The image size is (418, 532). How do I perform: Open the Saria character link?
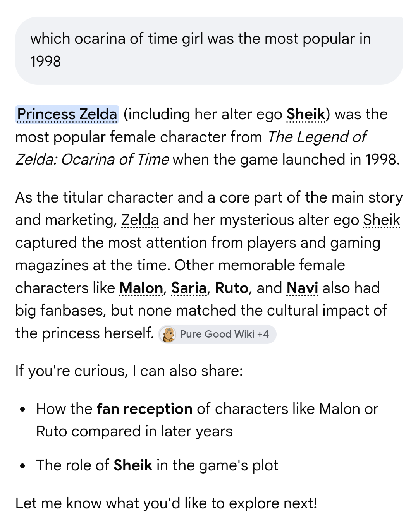pyautogui.click(x=189, y=288)
